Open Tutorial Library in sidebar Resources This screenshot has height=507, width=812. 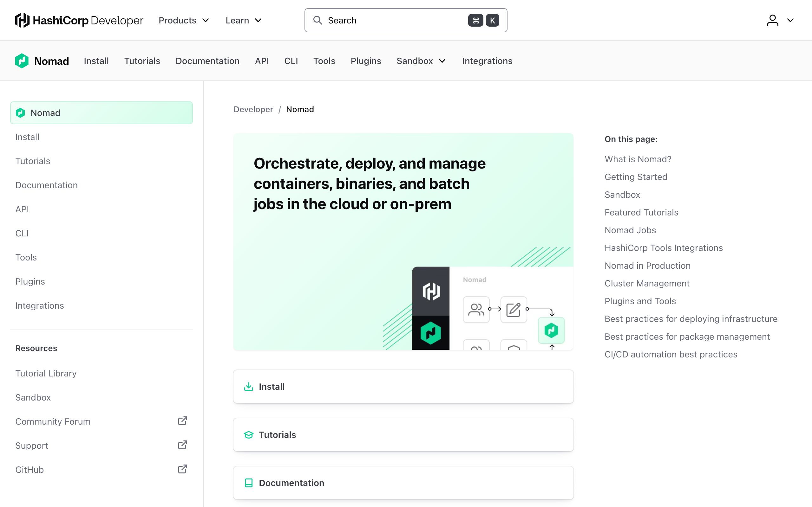pos(46,373)
